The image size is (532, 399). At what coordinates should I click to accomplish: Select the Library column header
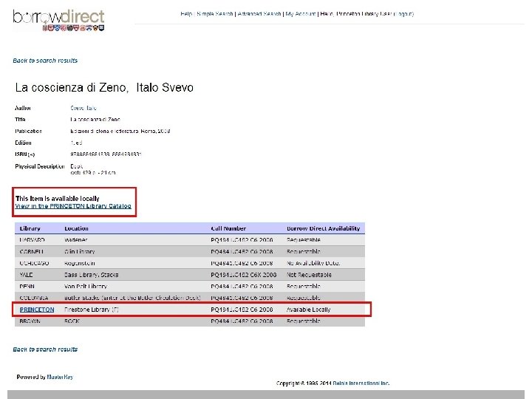(x=30, y=228)
